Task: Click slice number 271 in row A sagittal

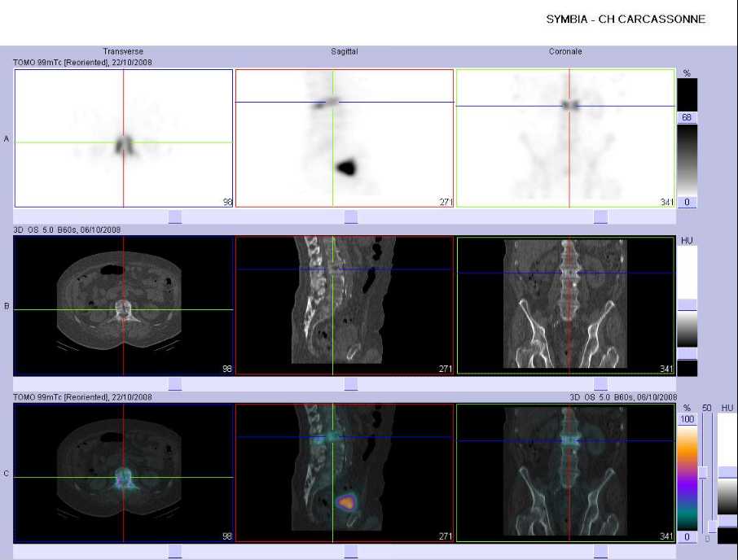Action: (x=446, y=202)
